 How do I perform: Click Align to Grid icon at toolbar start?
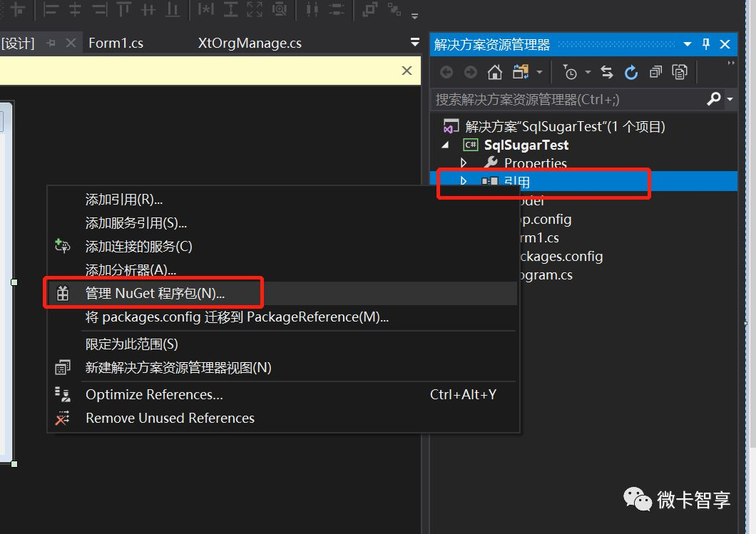pyautogui.click(x=18, y=9)
